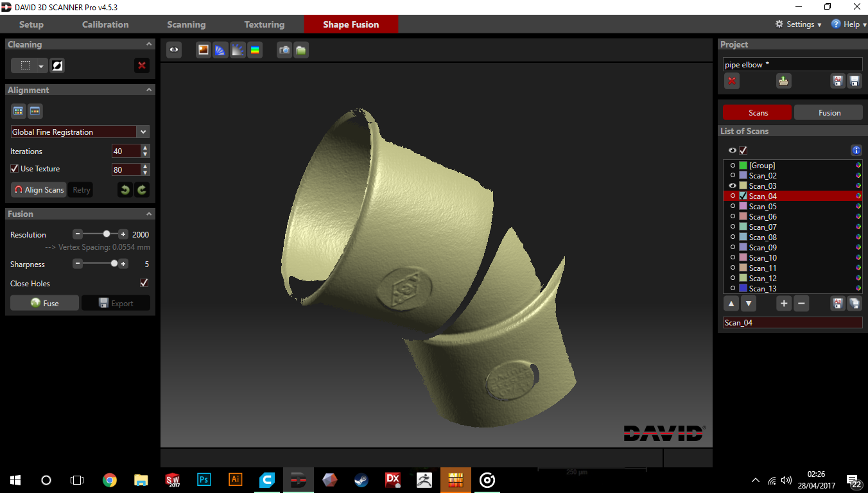Hide Scan_03 using its eye icon

pos(733,186)
